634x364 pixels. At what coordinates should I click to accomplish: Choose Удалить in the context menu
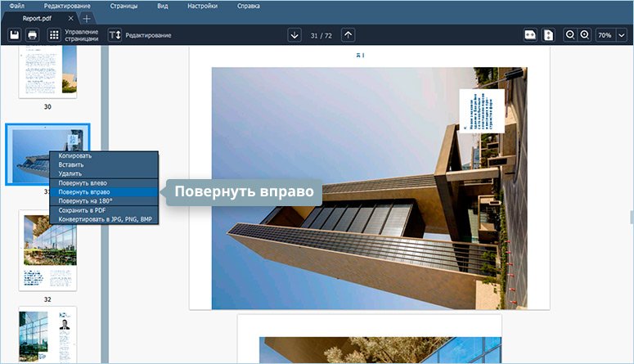pyautogui.click(x=104, y=173)
